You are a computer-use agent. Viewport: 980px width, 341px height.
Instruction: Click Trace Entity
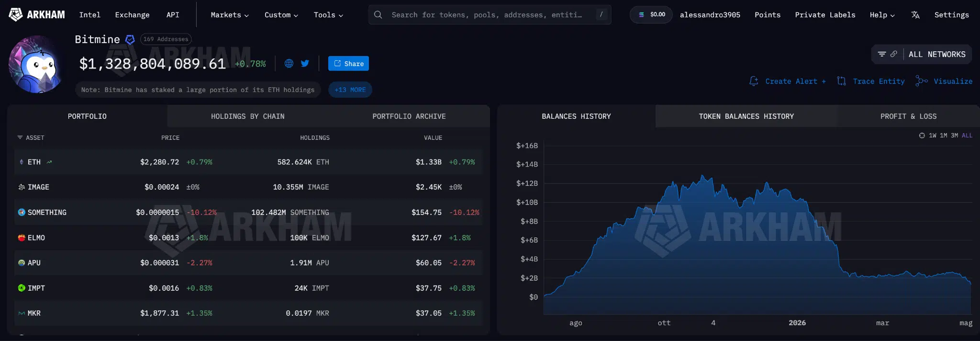(879, 81)
